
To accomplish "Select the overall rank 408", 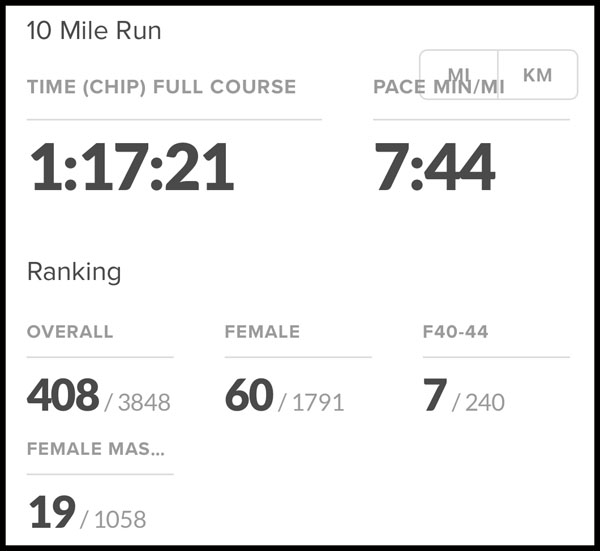I will [x=63, y=396].
